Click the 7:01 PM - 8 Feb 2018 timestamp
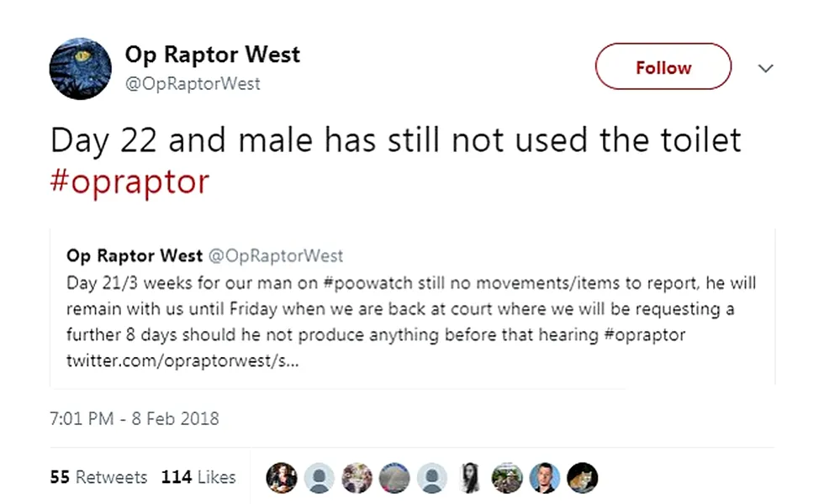824x504 pixels. point(135,418)
